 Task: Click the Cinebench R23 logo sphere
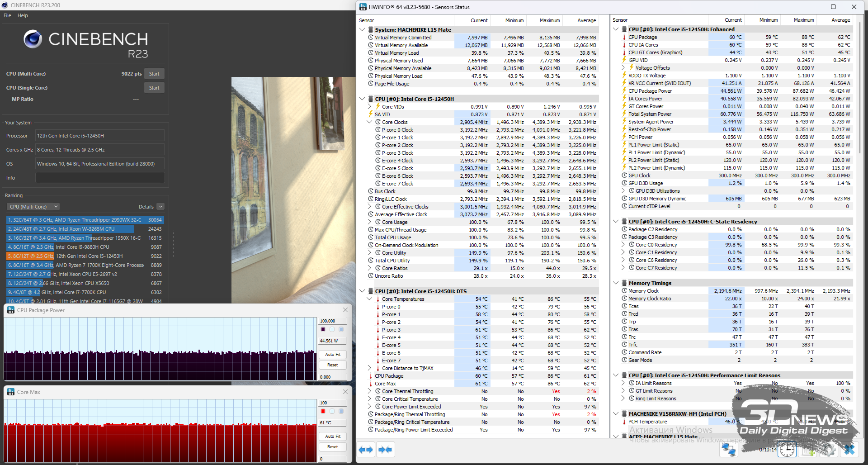coord(33,39)
